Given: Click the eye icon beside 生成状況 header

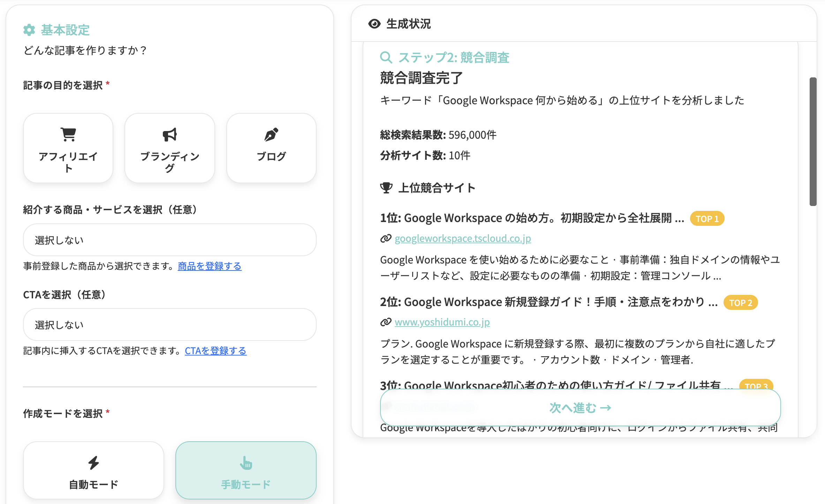Looking at the screenshot, I should point(374,24).
